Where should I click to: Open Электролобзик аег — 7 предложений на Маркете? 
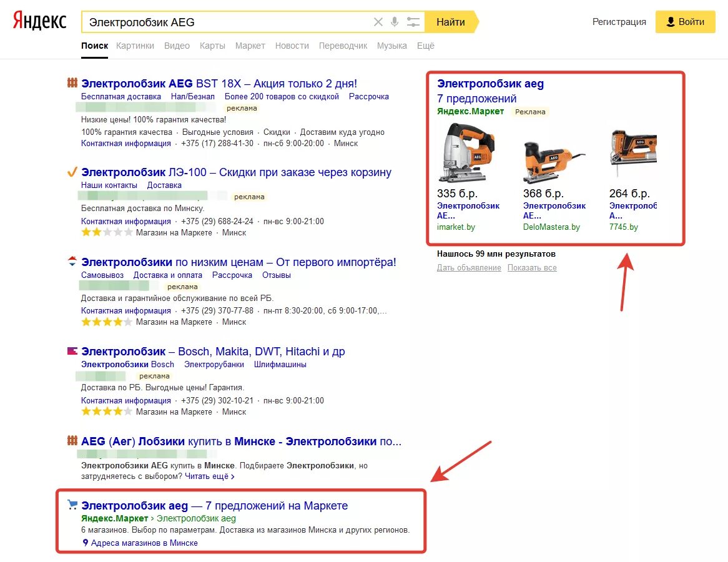point(215,506)
